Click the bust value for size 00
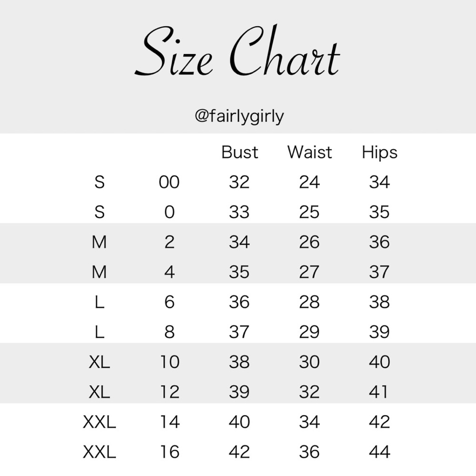The height and width of the screenshot is (476, 476). click(239, 182)
